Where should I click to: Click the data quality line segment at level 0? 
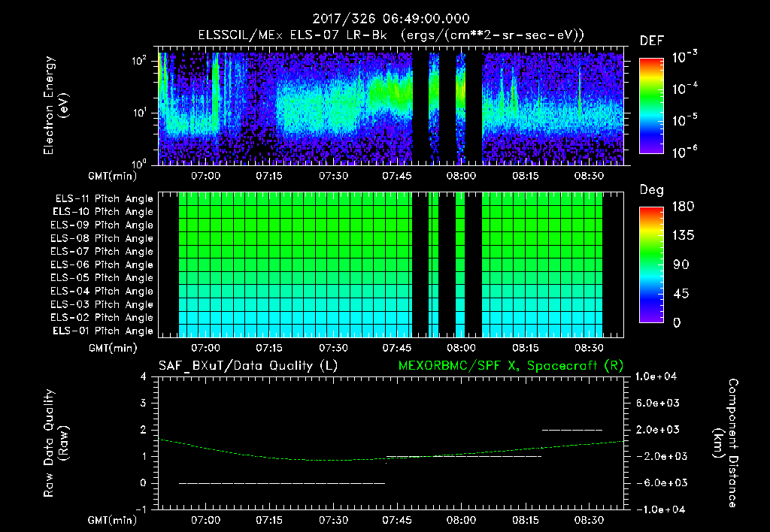tap(282, 483)
